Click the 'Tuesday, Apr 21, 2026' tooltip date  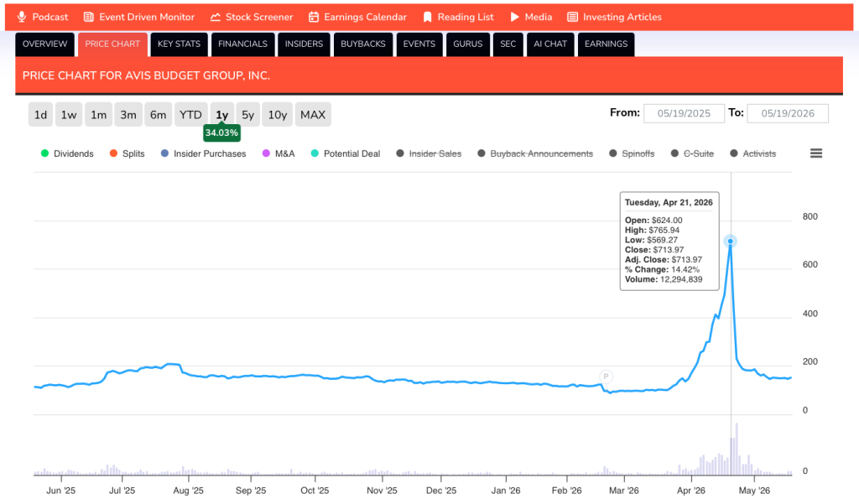669,203
